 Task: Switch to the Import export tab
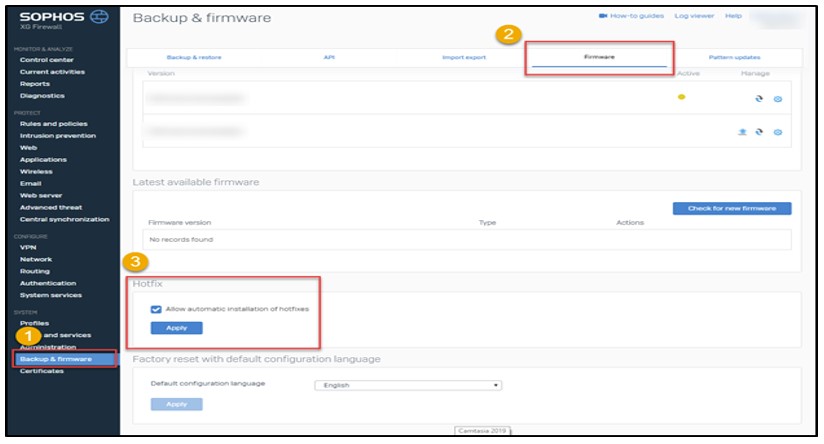pyautogui.click(x=464, y=57)
